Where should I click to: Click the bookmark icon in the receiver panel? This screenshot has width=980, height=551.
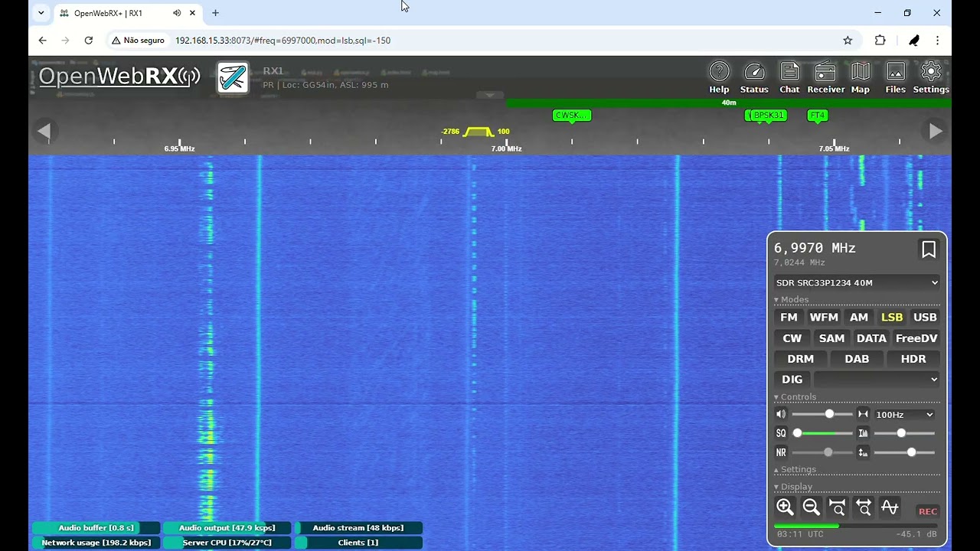[928, 249]
